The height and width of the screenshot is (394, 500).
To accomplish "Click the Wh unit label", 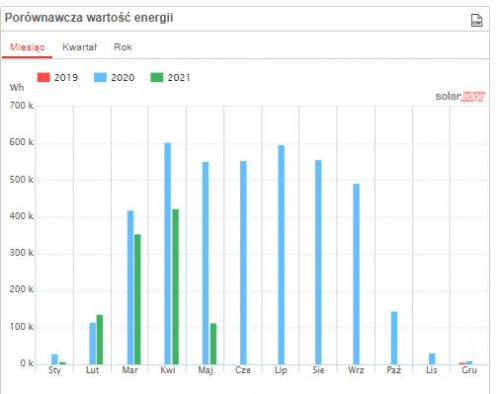I will point(17,88).
